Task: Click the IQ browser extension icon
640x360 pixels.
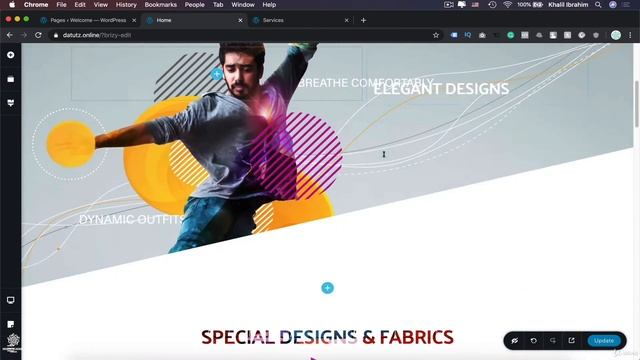Action: point(468,35)
